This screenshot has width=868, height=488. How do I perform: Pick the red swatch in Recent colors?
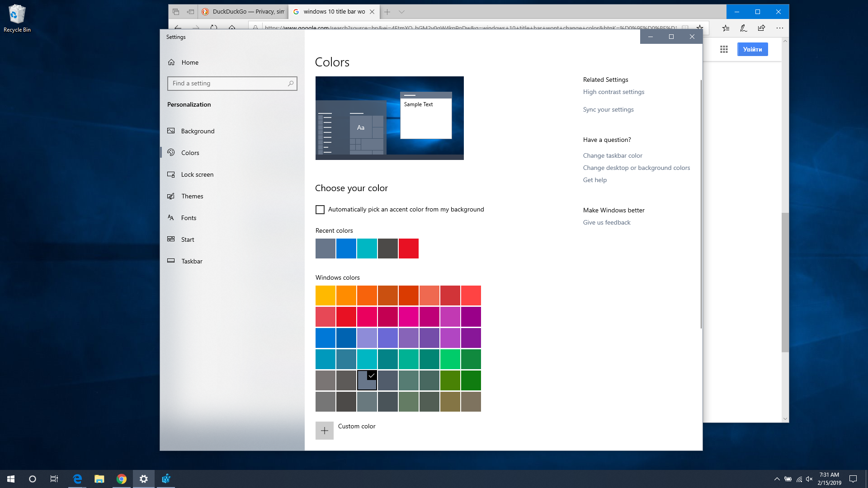(x=408, y=249)
